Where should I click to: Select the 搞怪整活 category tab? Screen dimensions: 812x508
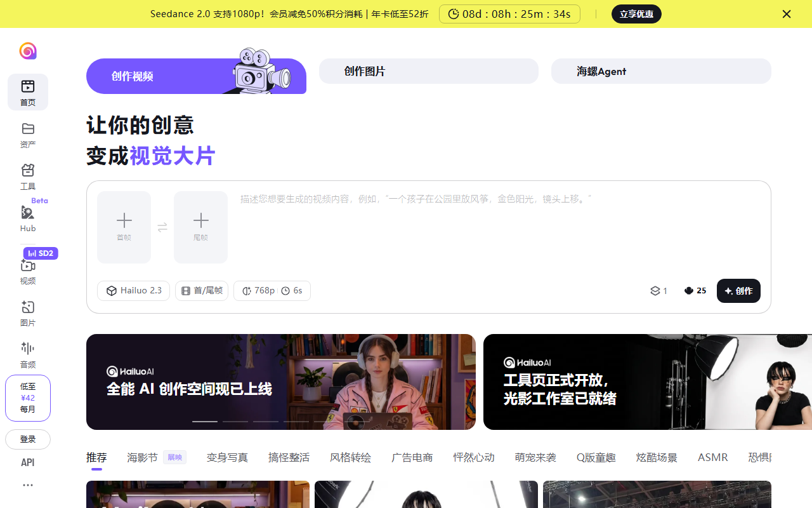pos(289,457)
